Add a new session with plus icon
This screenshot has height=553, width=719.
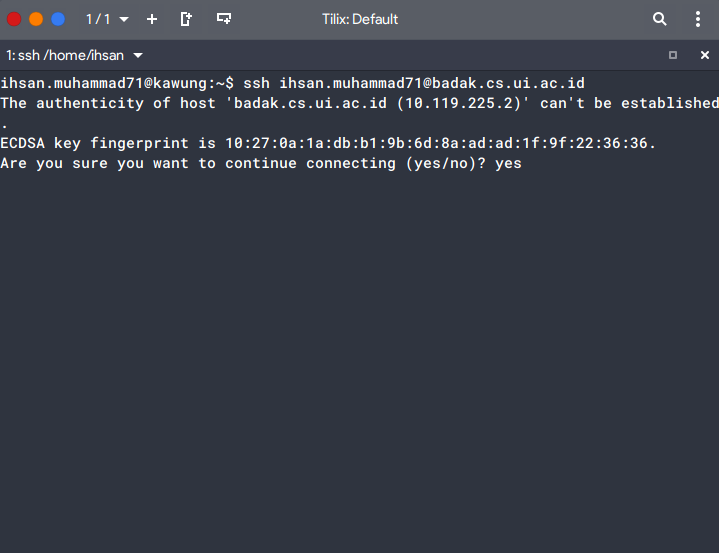152,19
